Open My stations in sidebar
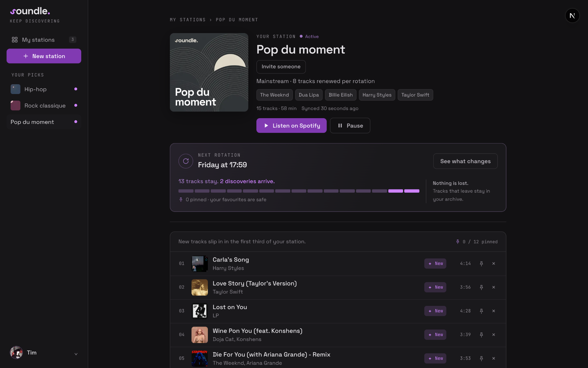Viewport: 588px width, 368px height. (x=44, y=40)
